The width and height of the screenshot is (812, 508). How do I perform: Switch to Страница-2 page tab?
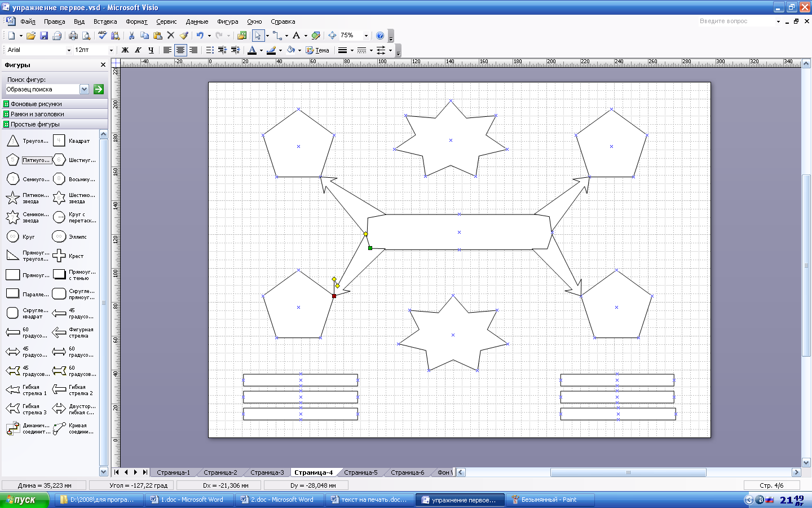tap(220, 472)
